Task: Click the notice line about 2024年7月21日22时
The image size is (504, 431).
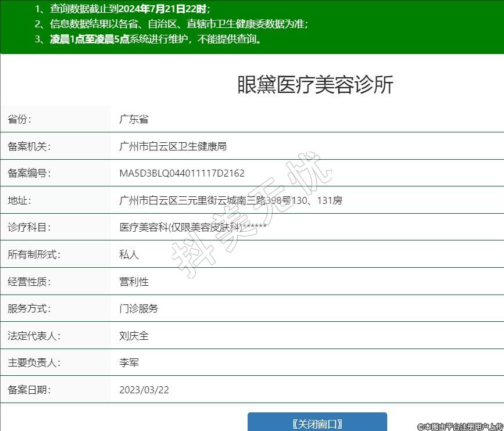Action: point(122,9)
